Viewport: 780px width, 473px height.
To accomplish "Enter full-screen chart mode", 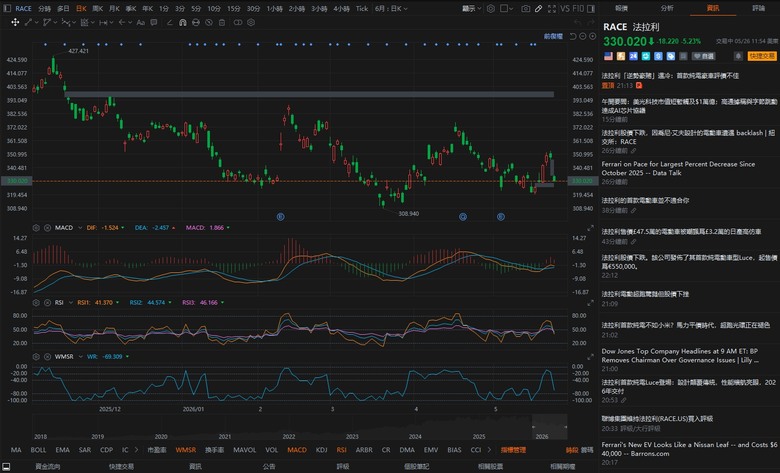I will (x=552, y=8).
